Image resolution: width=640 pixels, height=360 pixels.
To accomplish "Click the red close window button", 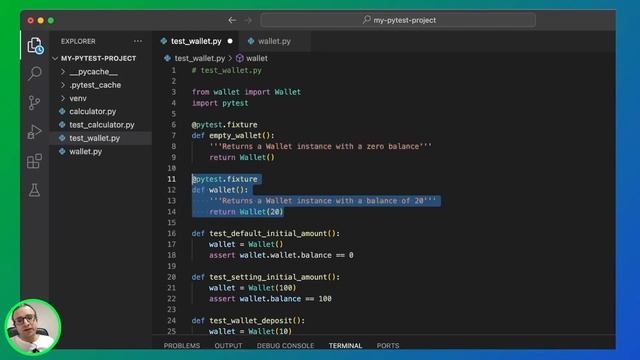I will [x=31, y=20].
